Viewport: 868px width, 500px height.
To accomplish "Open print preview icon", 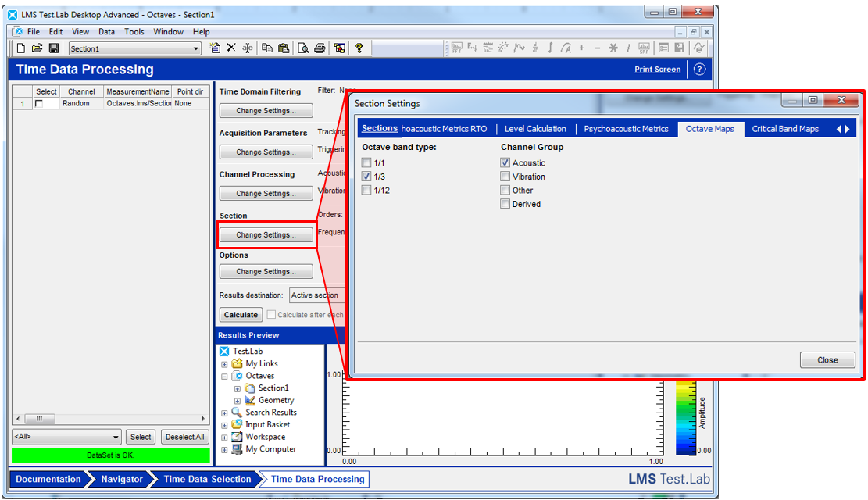I will pos(303,48).
